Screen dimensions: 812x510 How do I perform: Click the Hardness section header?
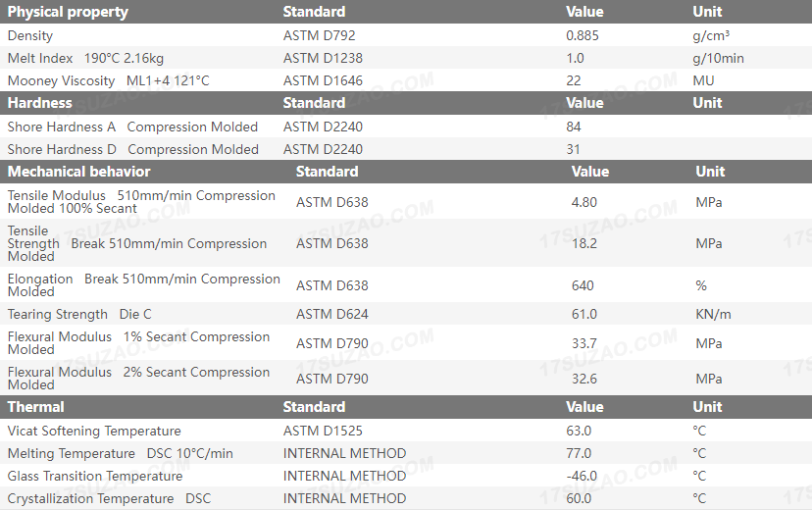pyautogui.click(x=40, y=103)
